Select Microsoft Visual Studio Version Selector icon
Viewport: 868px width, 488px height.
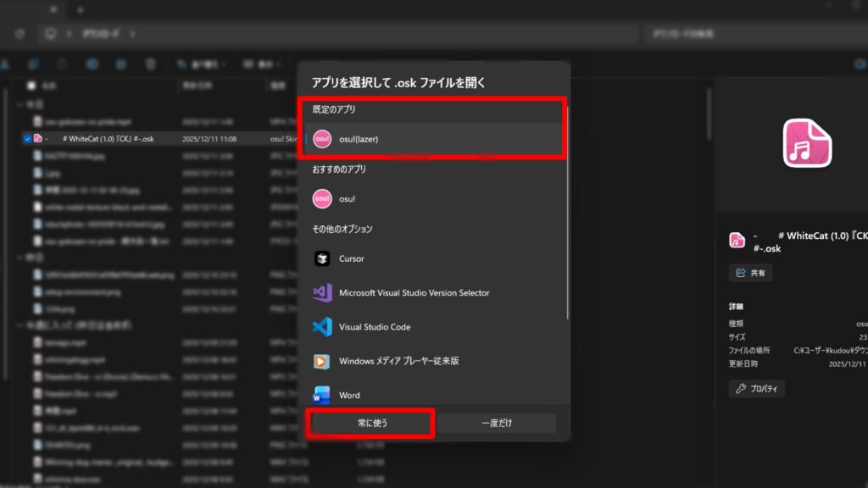[322, 292]
